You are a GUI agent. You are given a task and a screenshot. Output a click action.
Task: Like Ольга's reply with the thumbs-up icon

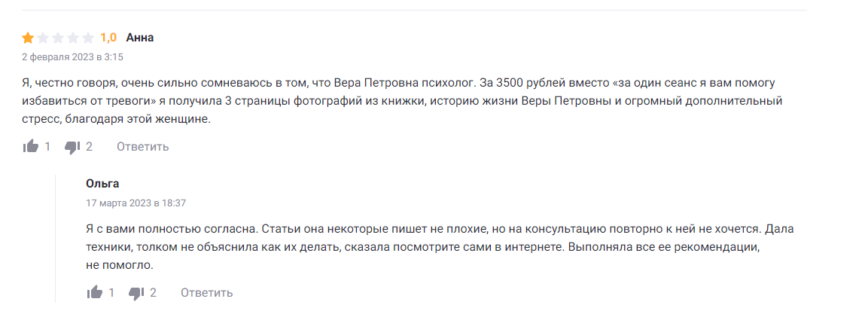click(95, 293)
